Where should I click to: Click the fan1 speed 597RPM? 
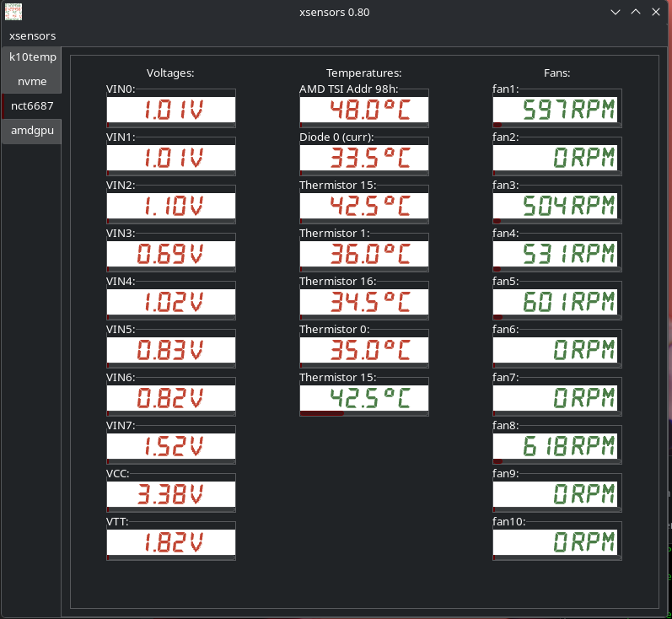tap(556, 110)
